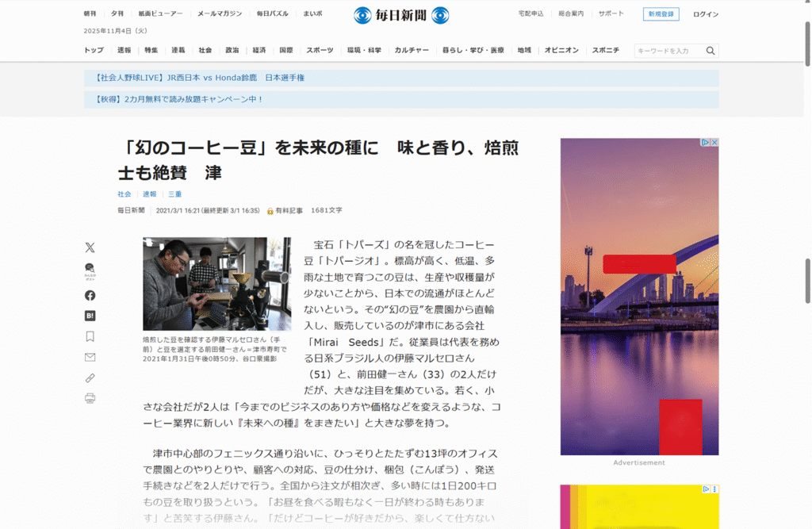Viewport: 812px width, 529px height.
Task: Share the article by email icon
Action: click(x=90, y=357)
